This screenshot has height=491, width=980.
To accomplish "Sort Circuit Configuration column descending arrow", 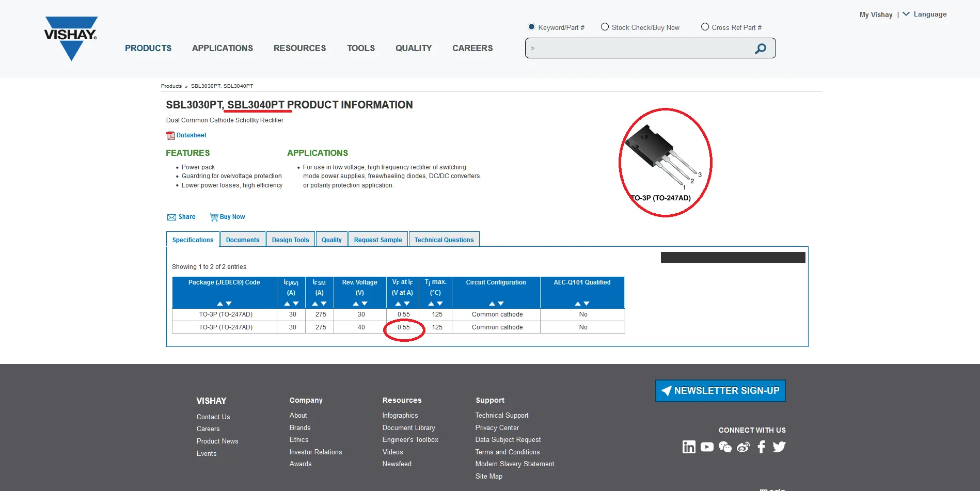I will click(x=501, y=304).
